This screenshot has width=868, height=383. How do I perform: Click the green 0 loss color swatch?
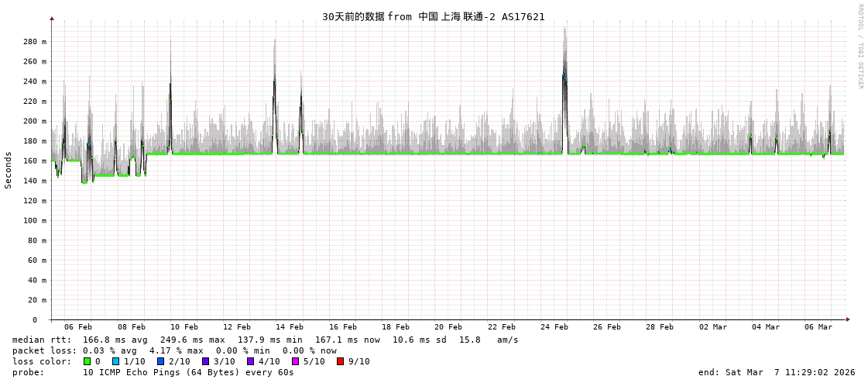(87, 361)
